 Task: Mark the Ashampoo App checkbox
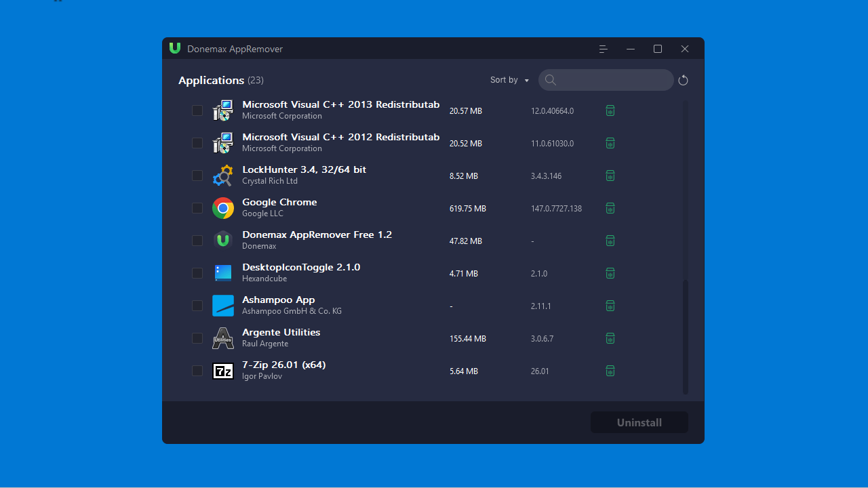tap(197, 306)
